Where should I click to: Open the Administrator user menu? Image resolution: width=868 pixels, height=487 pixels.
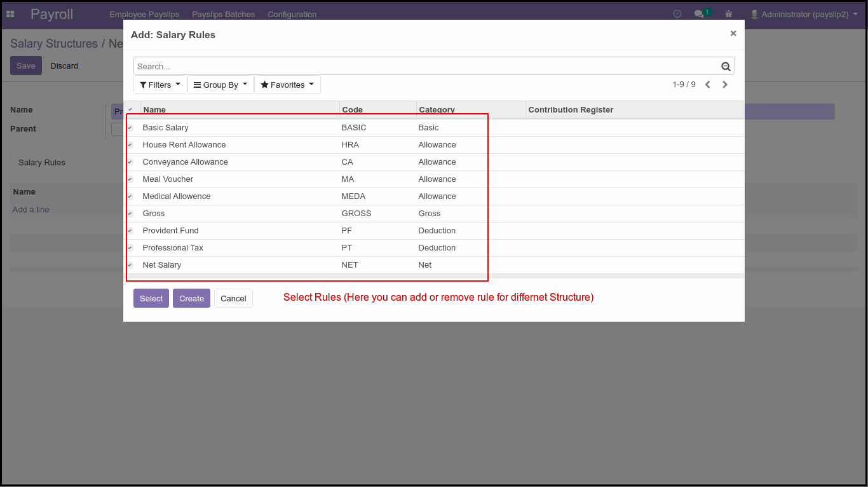[804, 14]
